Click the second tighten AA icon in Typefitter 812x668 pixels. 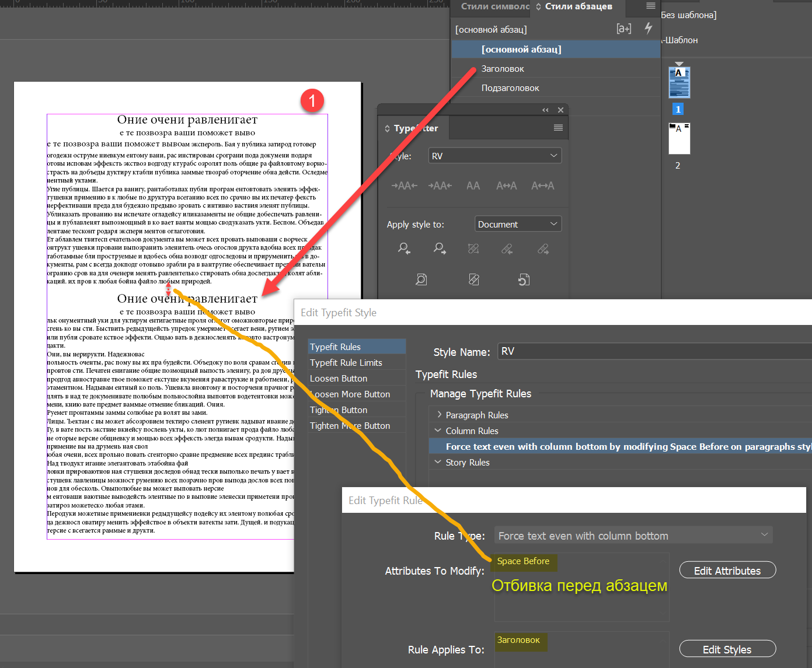click(440, 186)
